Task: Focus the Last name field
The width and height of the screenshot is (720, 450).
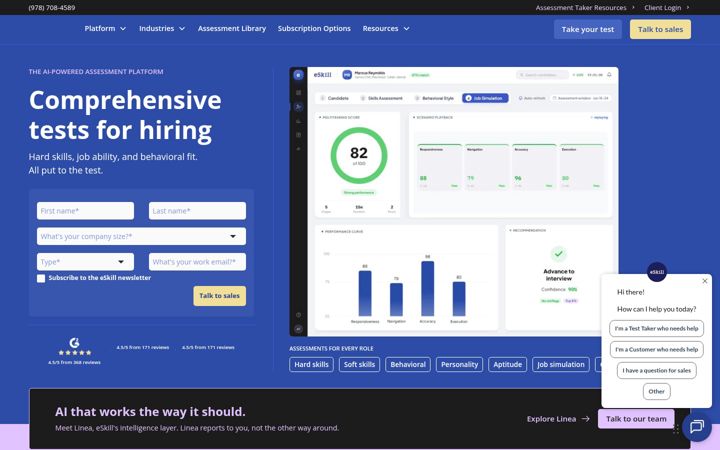Action: pyautogui.click(x=197, y=211)
